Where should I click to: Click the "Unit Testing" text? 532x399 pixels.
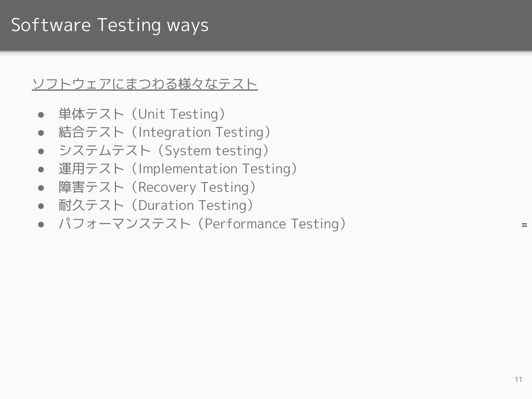(x=178, y=114)
